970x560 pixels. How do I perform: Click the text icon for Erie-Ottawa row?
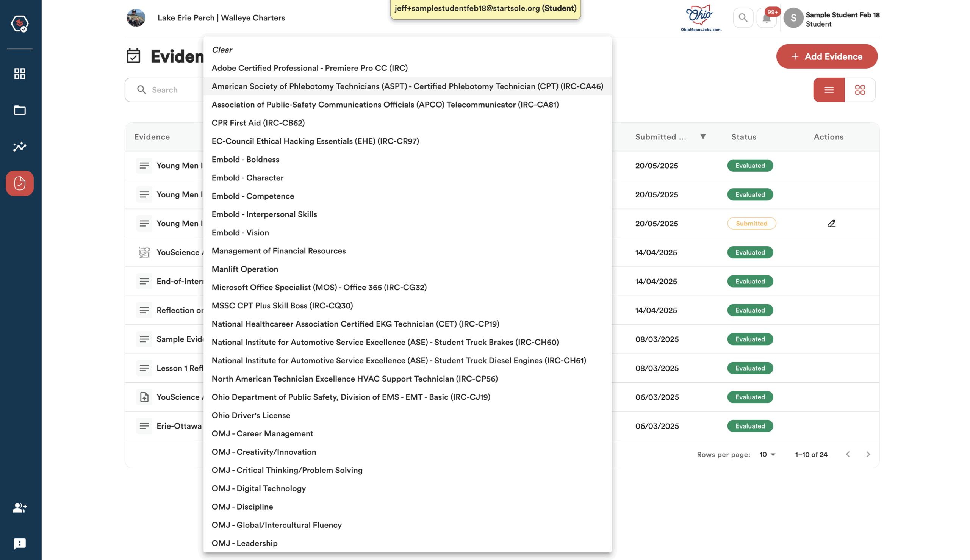[144, 426]
